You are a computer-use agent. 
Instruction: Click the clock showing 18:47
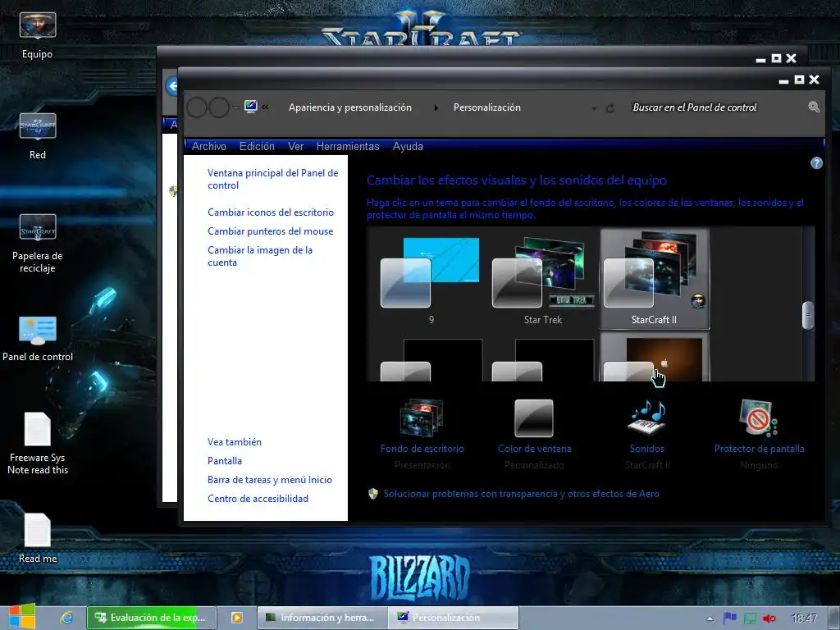pos(804,619)
